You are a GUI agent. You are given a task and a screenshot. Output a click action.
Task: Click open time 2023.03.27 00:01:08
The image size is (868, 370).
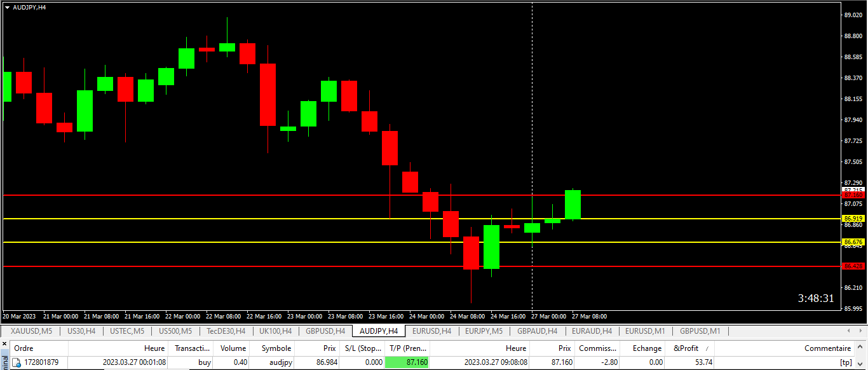135,362
